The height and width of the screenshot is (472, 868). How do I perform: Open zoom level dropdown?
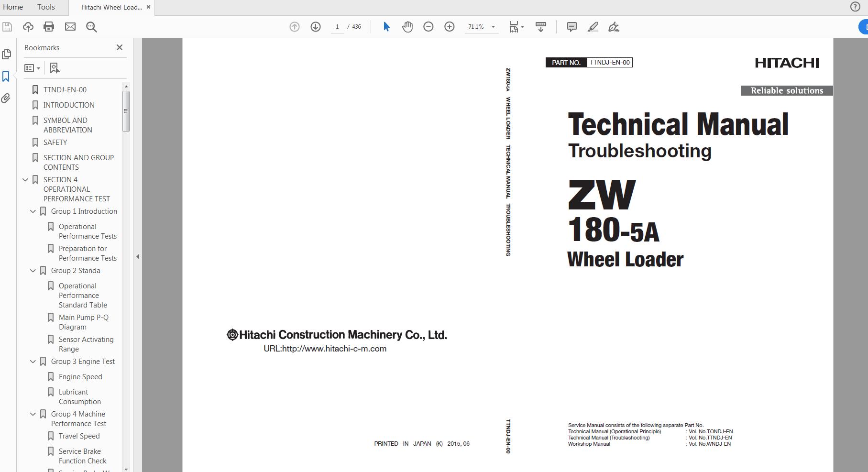pyautogui.click(x=493, y=27)
